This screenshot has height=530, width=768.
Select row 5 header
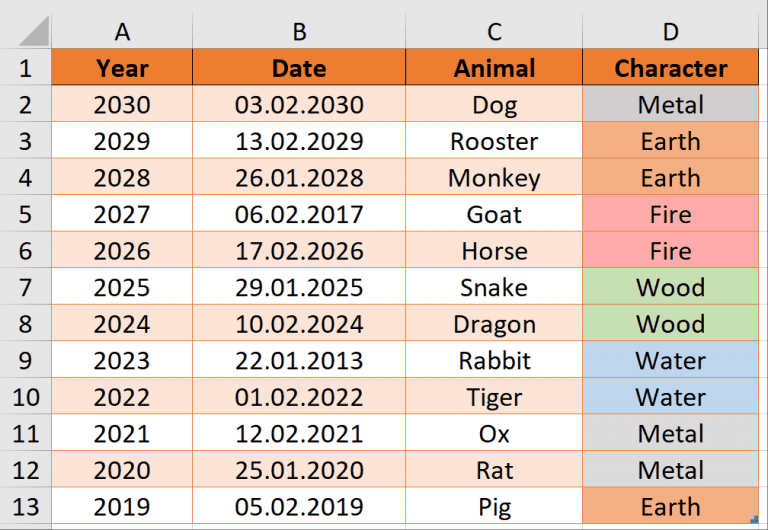(x=25, y=214)
